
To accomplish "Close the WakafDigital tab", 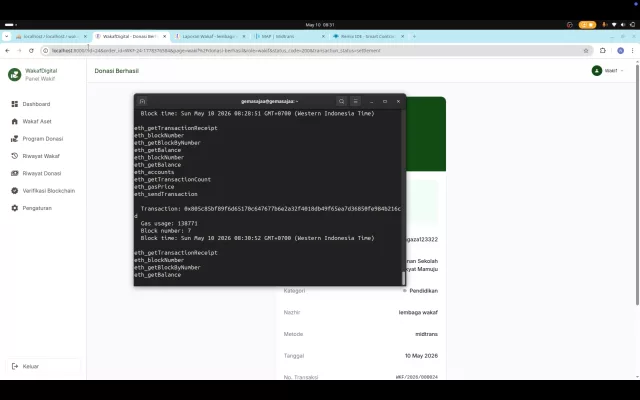I will pos(164,36).
